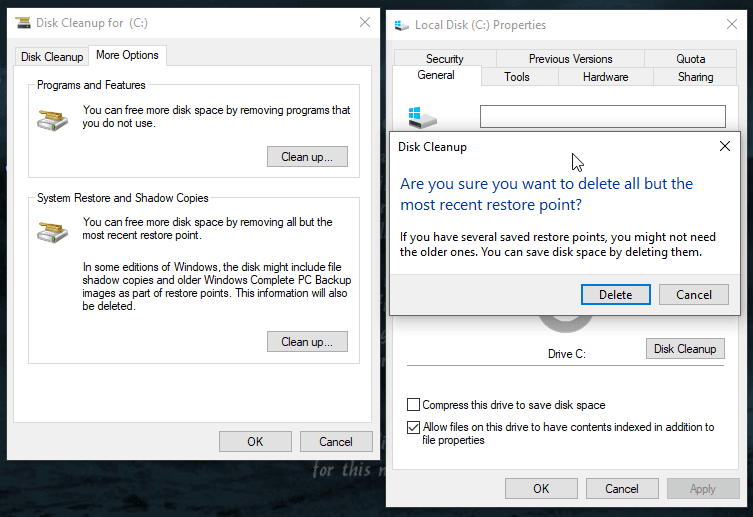This screenshot has width=753, height=517.
Task: Click the Disk Cleanup title bar drive icon
Action: point(23,23)
